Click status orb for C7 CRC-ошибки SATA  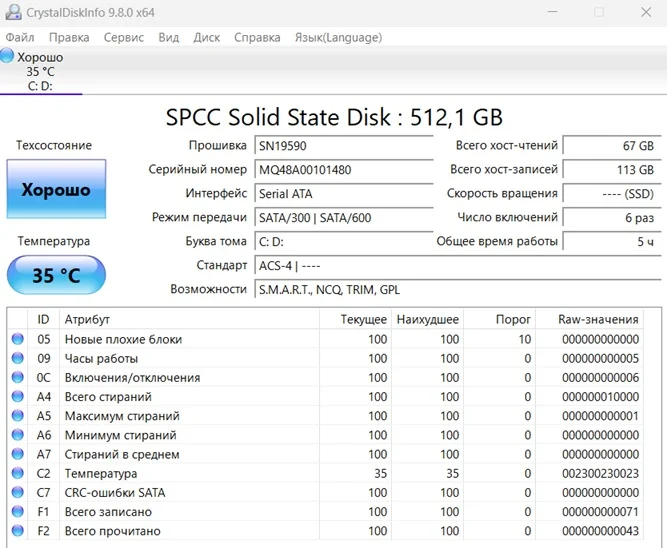(x=17, y=492)
